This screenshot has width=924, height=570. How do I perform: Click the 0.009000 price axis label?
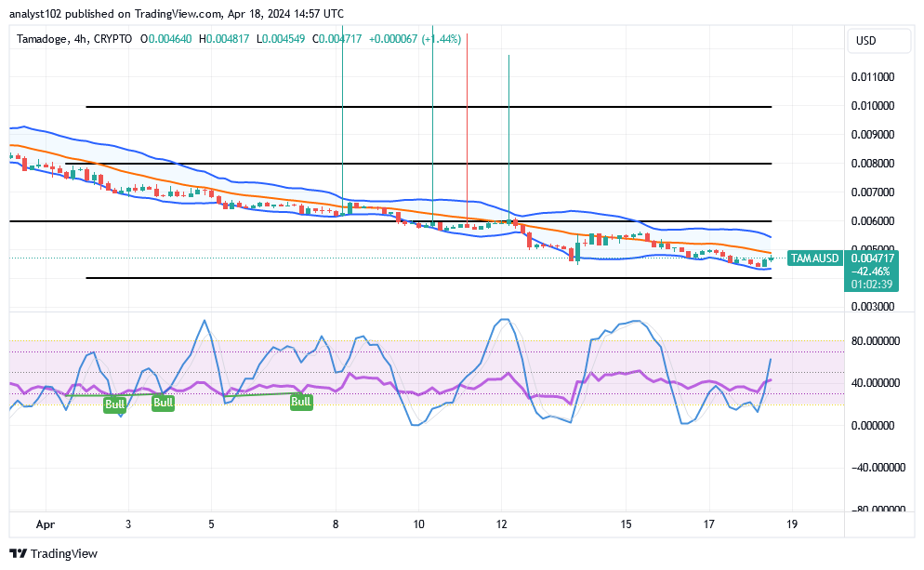873,135
